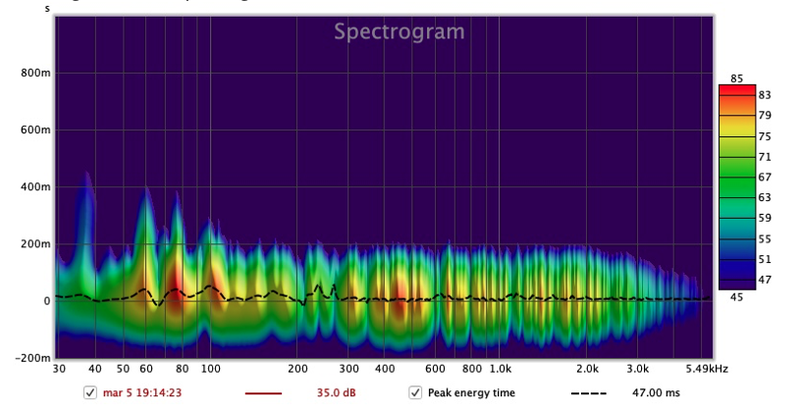Click the green 67 dB band in scale

[x=735, y=176]
